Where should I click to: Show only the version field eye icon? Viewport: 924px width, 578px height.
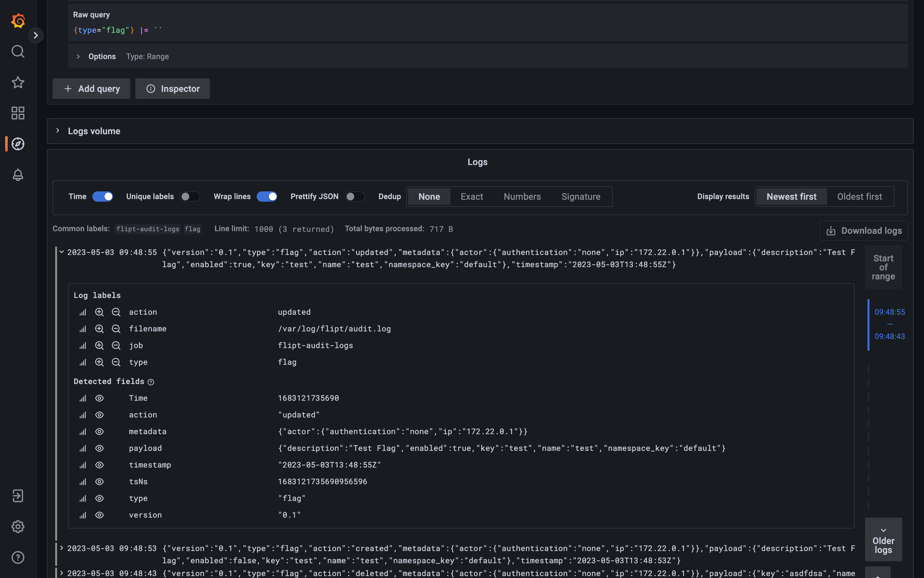(99, 515)
